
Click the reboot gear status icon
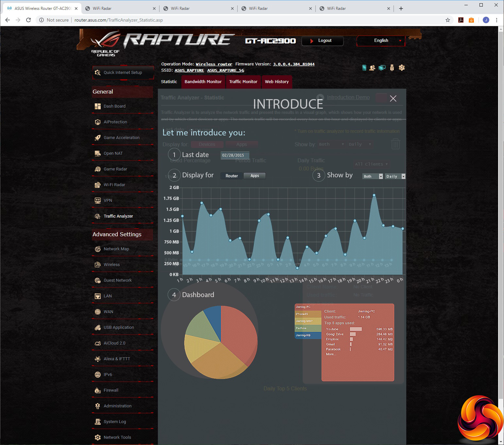coord(402,68)
